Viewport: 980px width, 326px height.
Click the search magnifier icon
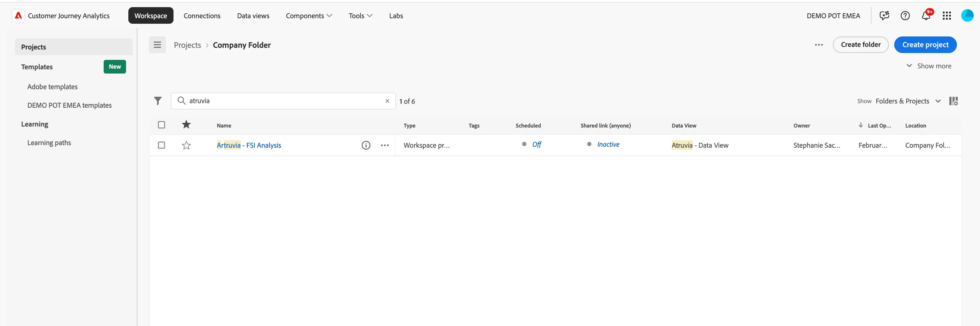181,101
